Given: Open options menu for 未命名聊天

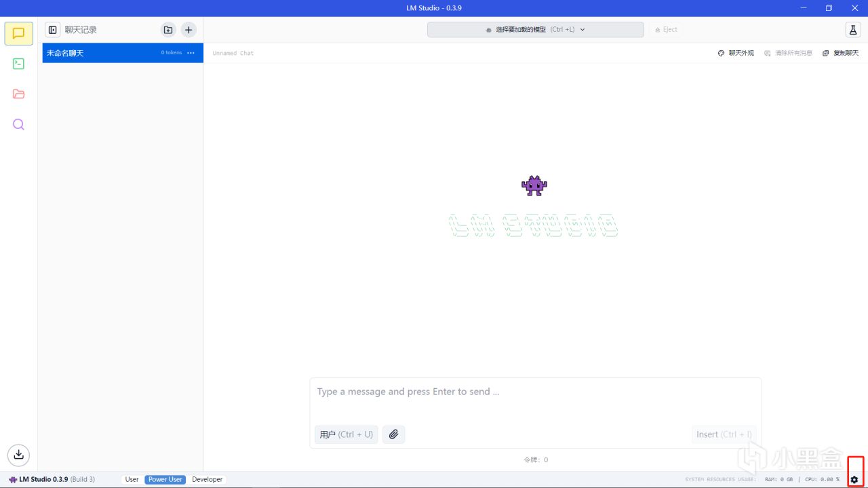Looking at the screenshot, I should 191,53.
